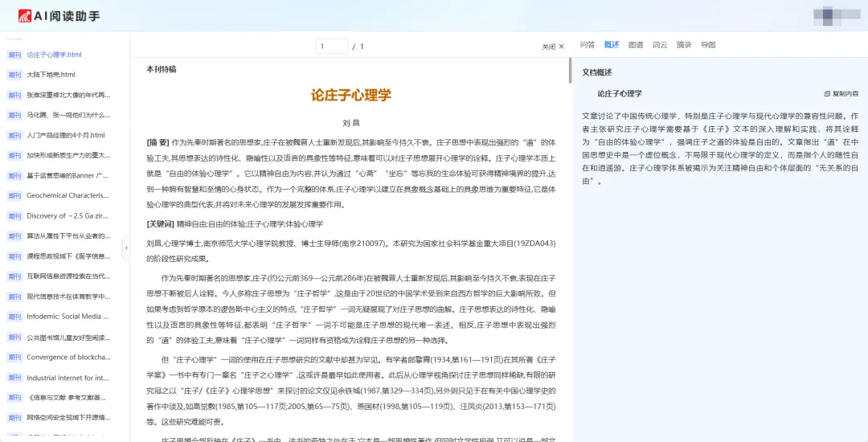This screenshot has width=868, height=442.
Task: Switch to the 导图 tab
Action: coord(708,45)
